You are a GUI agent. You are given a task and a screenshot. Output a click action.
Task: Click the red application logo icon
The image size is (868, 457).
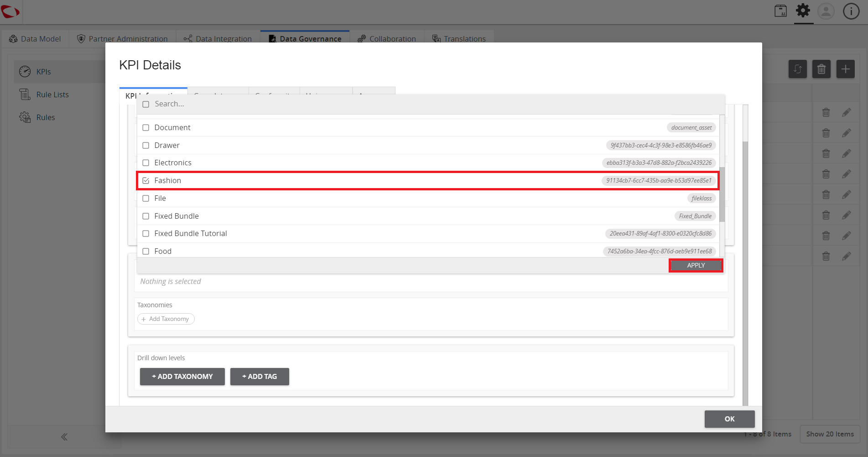coord(10,11)
